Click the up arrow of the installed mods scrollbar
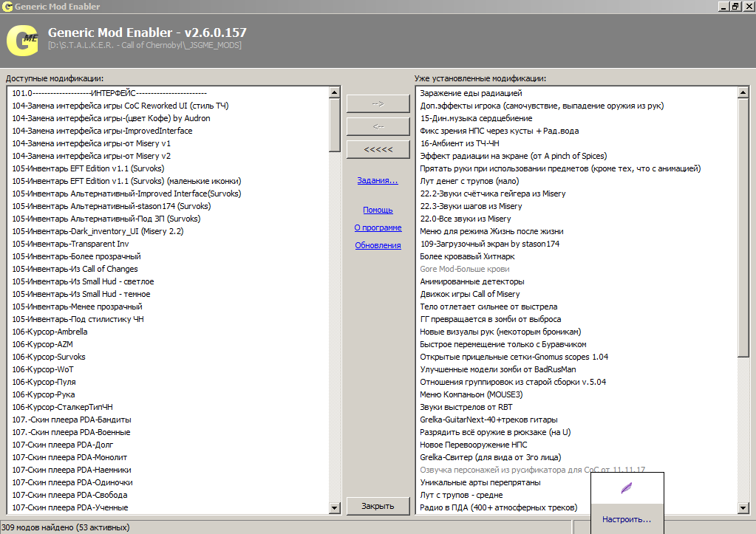 pyautogui.click(x=743, y=92)
